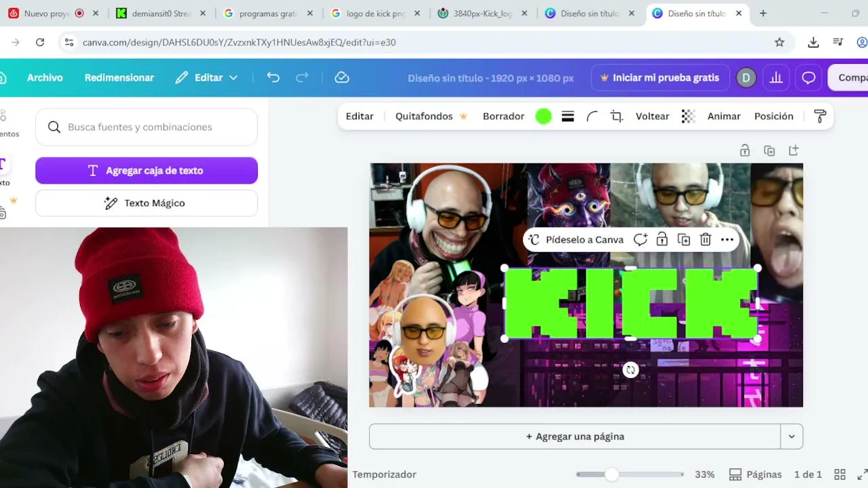Expand the chevron beside Agregar una página
The height and width of the screenshot is (488, 868).
tap(791, 436)
